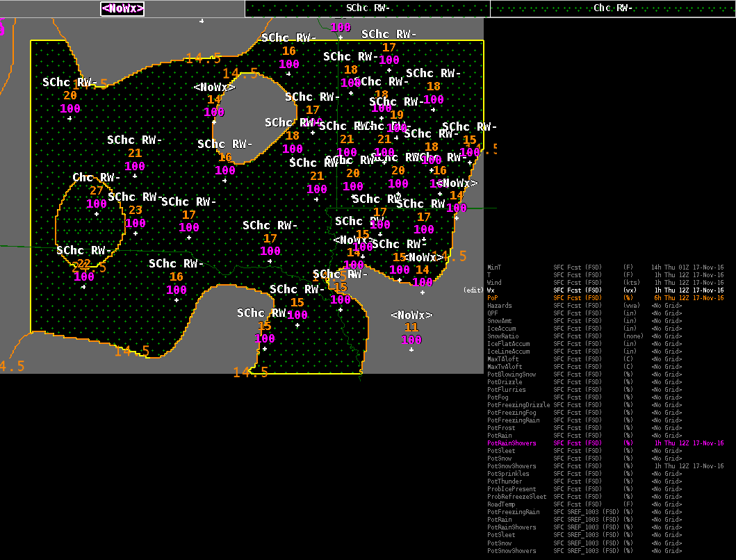Select the highlighted magenta PotRainShowers Fcst entry
This screenshot has height=560, width=736.
point(512,443)
